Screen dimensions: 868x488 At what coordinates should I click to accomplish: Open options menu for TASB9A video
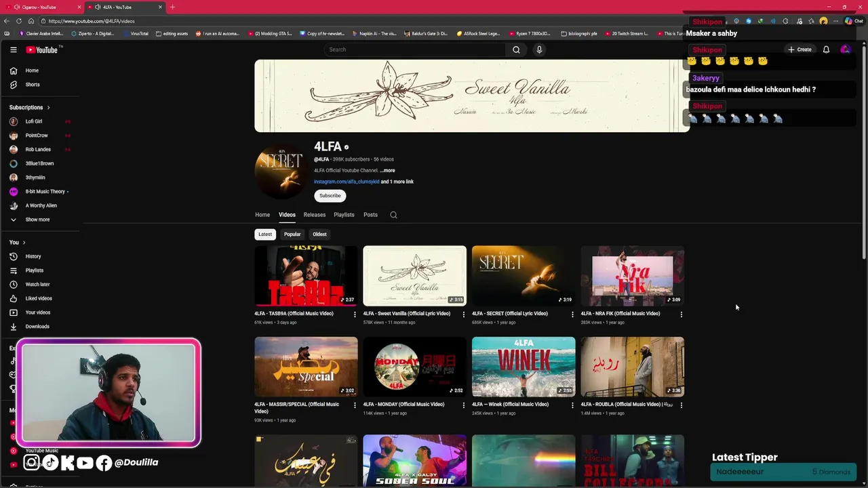pyautogui.click(x=355, y=314)
